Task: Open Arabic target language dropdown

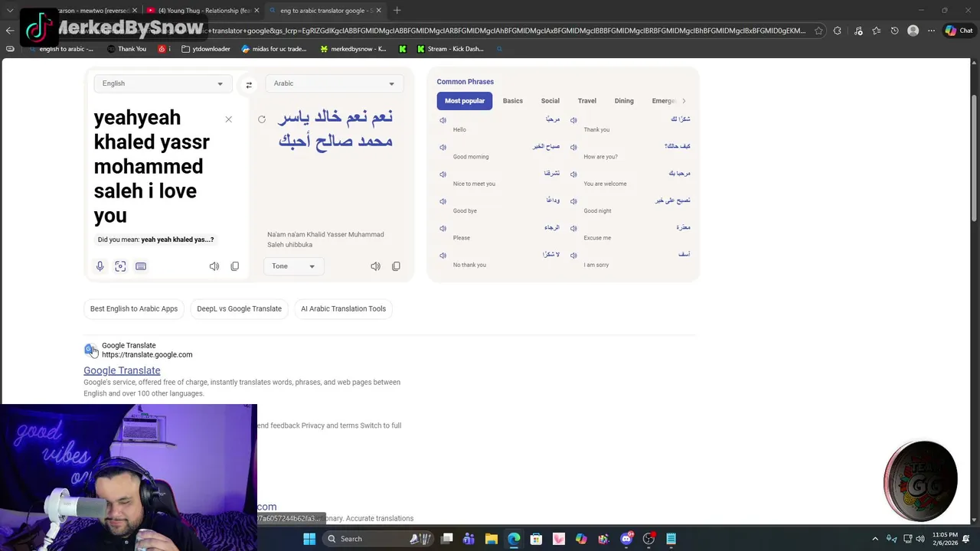Action: click(334, 83)
